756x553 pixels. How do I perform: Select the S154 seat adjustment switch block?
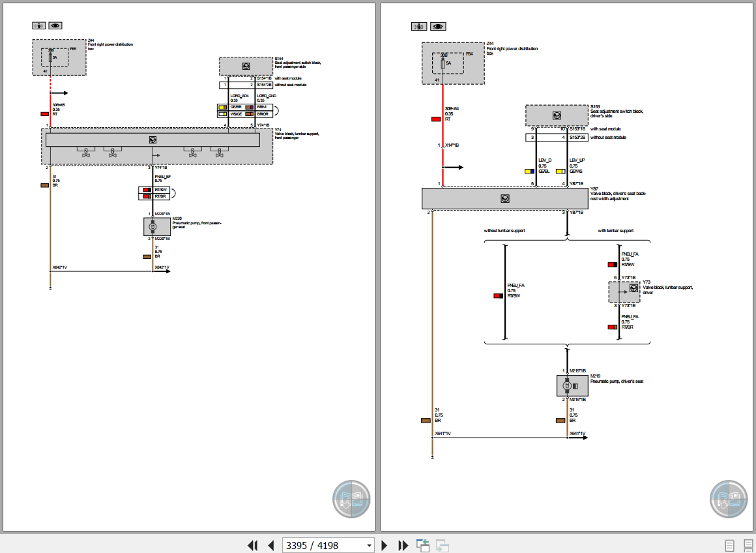click(x=246, y=66)
